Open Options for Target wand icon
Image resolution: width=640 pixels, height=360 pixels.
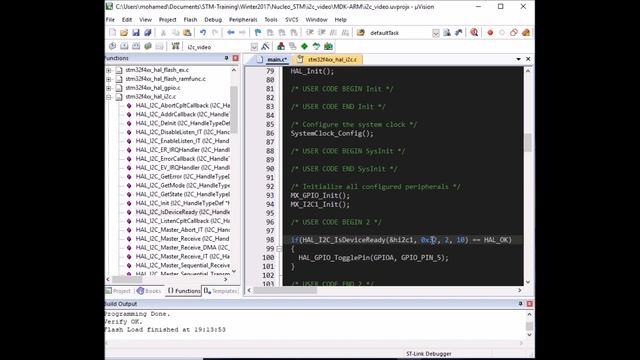(265, 47)
